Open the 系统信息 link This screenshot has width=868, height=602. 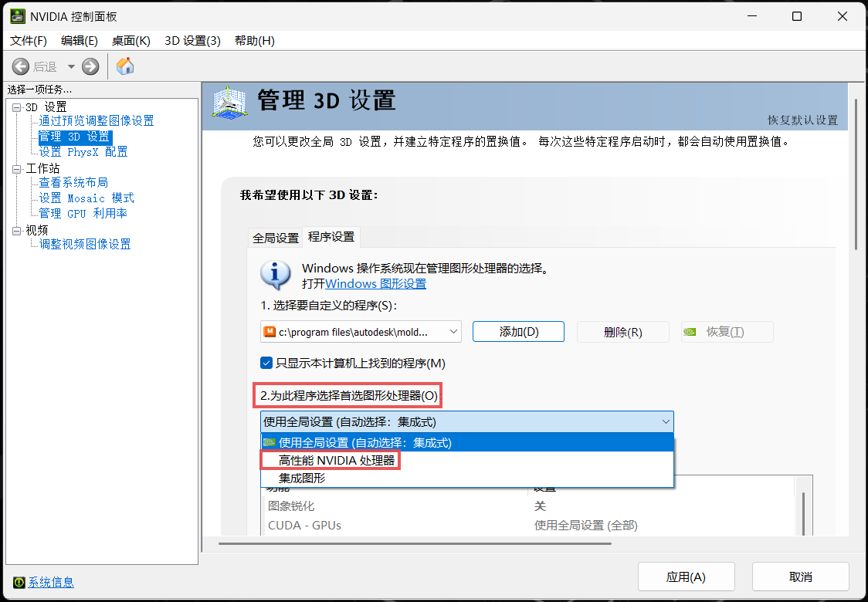[x=51, y=583]
